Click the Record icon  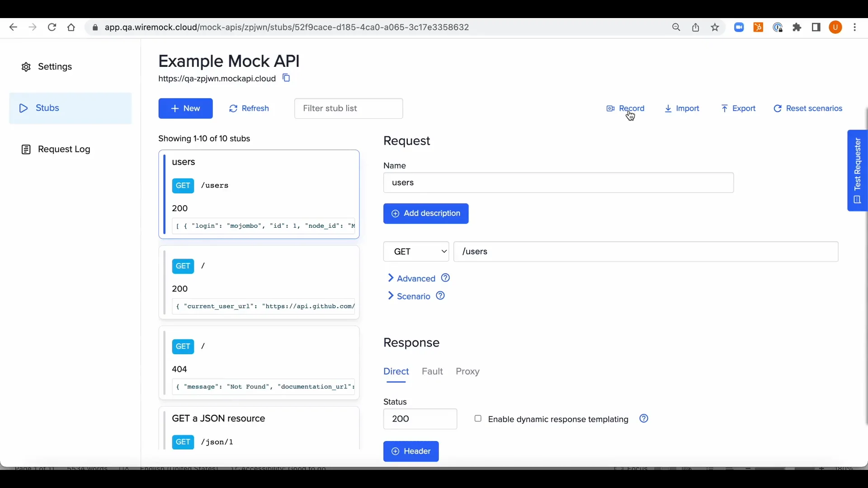pos(610,108)
